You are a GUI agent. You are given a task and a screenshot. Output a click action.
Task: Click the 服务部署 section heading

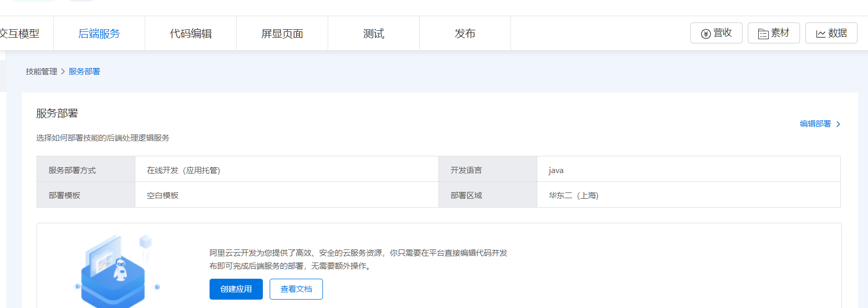click(57, 113)
